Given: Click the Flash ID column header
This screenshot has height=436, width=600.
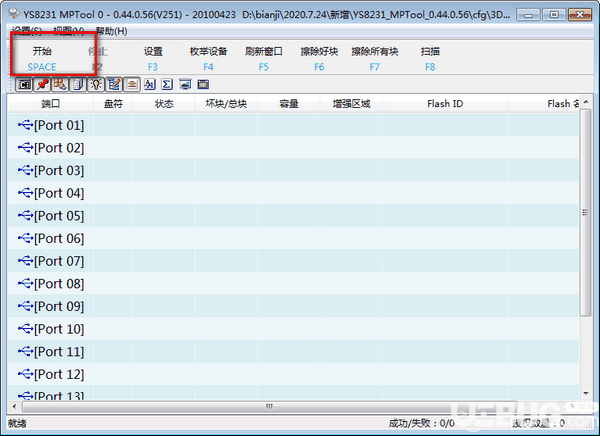Looking at the screenshot, I should click(445, 104).
